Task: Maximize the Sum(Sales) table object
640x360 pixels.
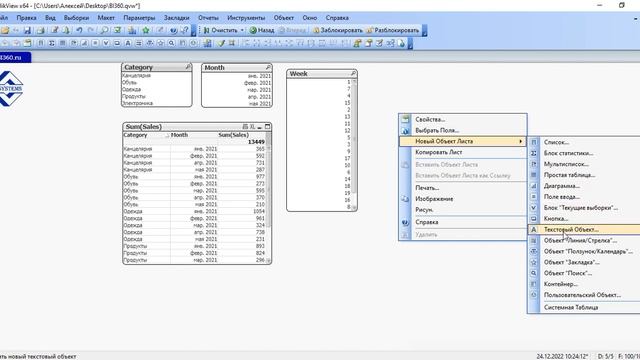Action: pyautogui.click(x=267, y=127)
